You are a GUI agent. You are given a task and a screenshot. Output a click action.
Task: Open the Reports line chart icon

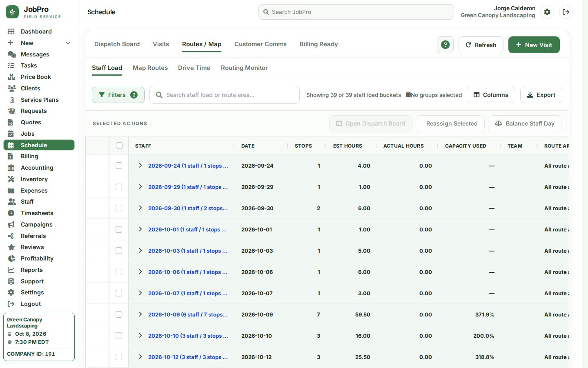pyautogui.click(x=11, y=270)
